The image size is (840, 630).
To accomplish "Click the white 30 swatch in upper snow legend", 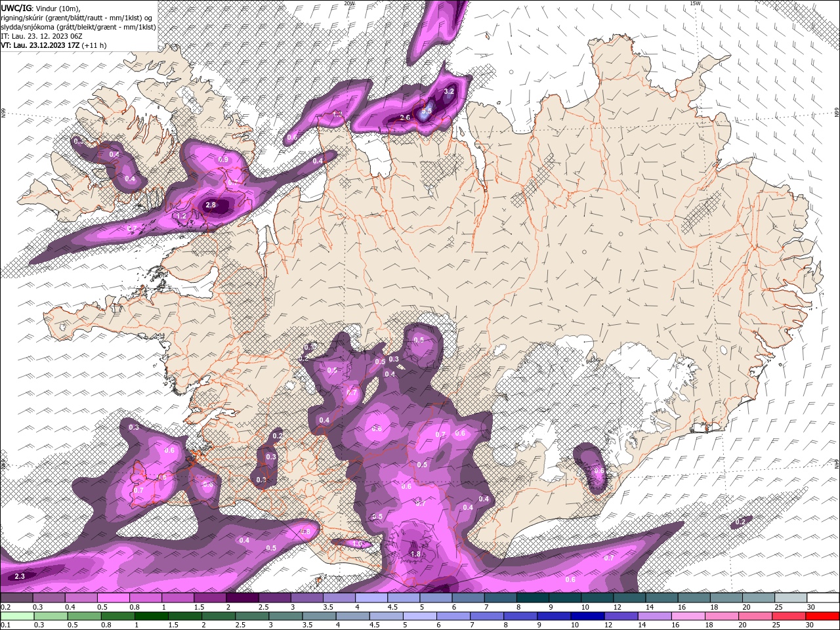I will point(823,598).
